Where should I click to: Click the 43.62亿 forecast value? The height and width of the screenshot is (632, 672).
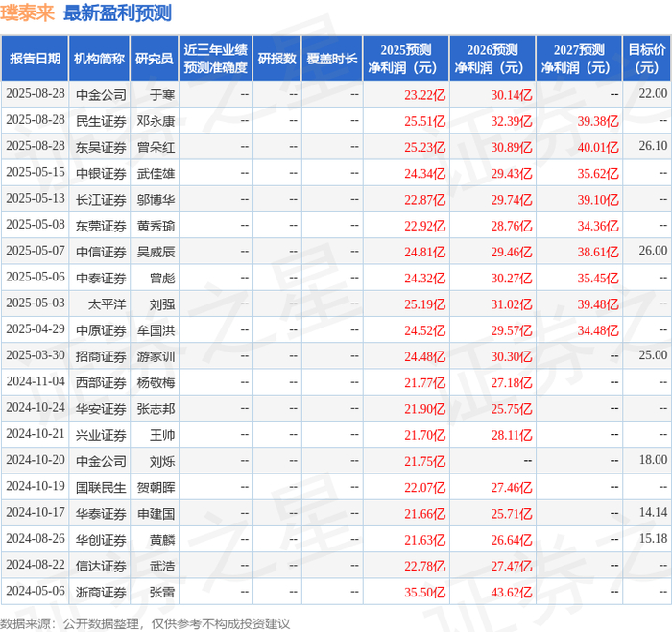(x=512, y=592)
